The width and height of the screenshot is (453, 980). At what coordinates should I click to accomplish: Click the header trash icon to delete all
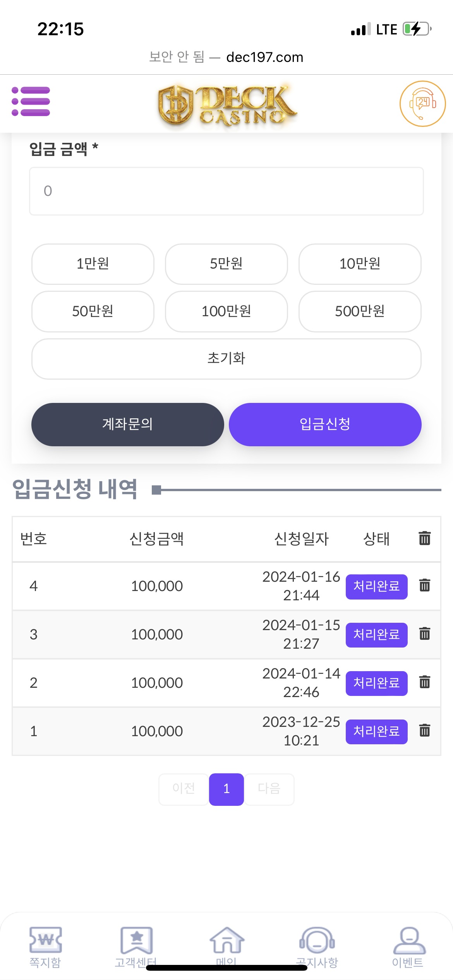click(424, 538)
